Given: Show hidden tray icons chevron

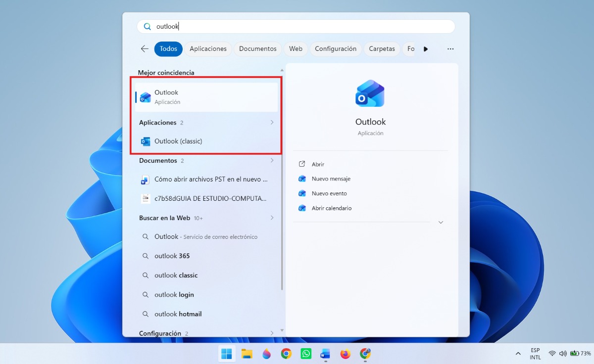Looking at the screenshot, I should (518, 354).
